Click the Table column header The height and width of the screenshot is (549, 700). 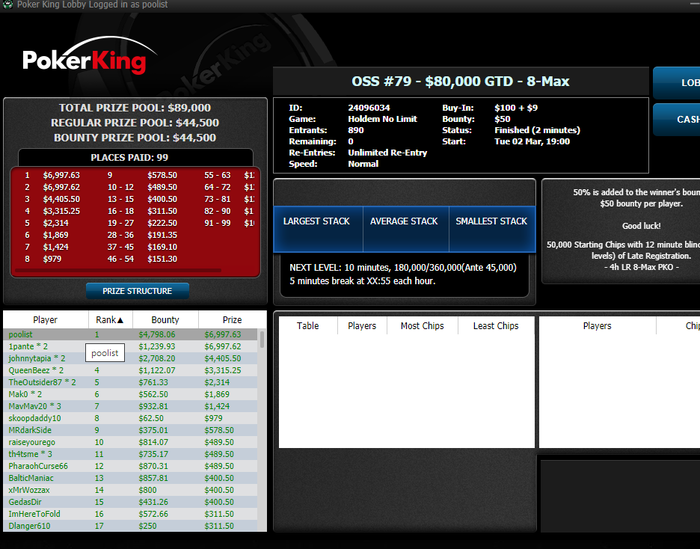point(308,326)
